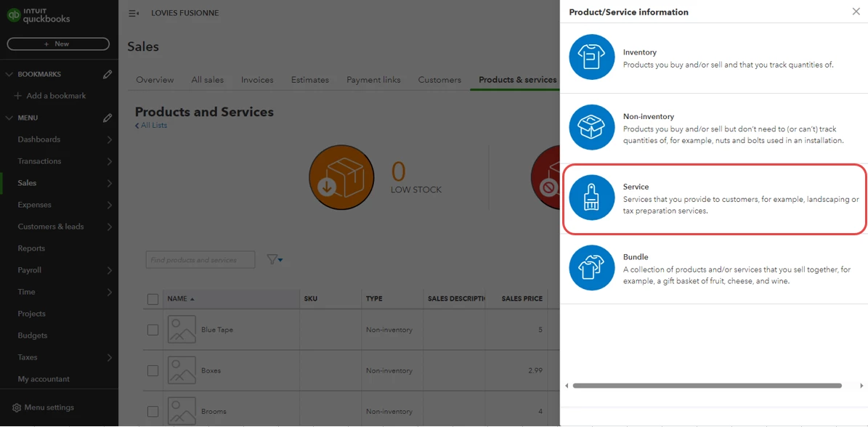The height and width of the screenshot is (427, 868).
Task: Edit the MENU section pencil icon
Action: click(x=108, y=118)
